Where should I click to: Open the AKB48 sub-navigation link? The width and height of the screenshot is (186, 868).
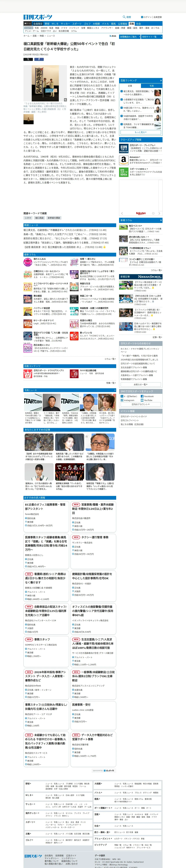(44, 28)
